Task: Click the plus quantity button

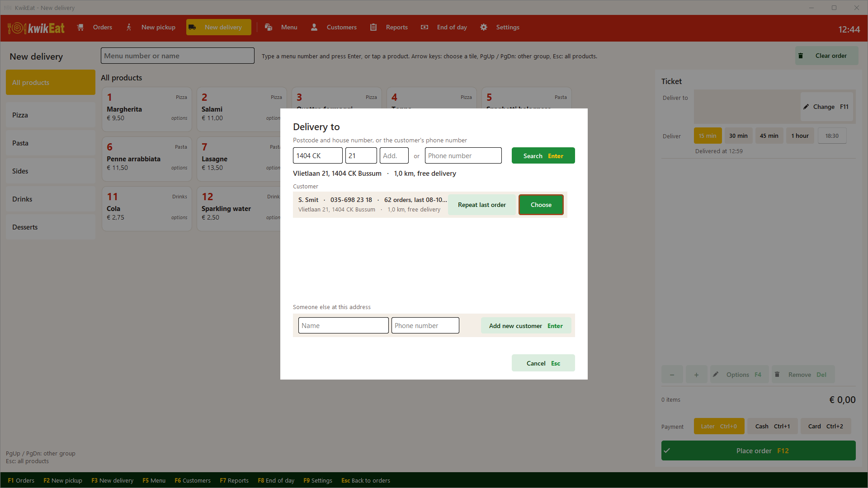Action: [x=697, y=374]
